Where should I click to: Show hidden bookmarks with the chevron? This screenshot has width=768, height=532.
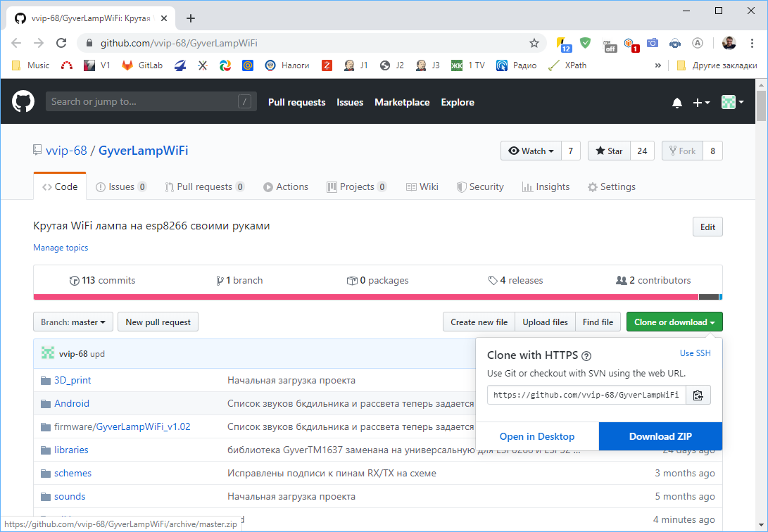(x=657, y=65)
